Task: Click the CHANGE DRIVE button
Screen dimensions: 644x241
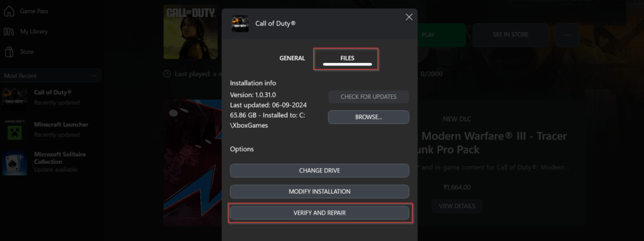Action: [x=319, y=171]
